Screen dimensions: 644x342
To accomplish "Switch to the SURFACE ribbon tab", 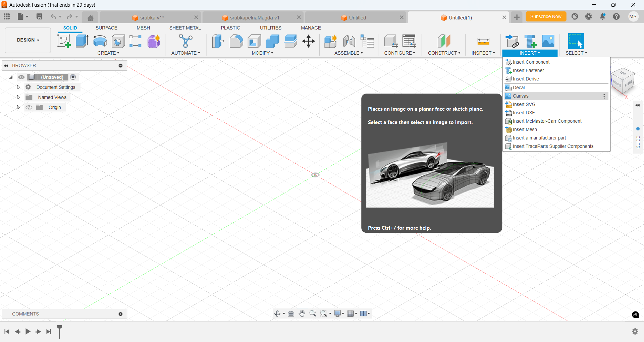I will pyautogui.click(x=106, y=28).
